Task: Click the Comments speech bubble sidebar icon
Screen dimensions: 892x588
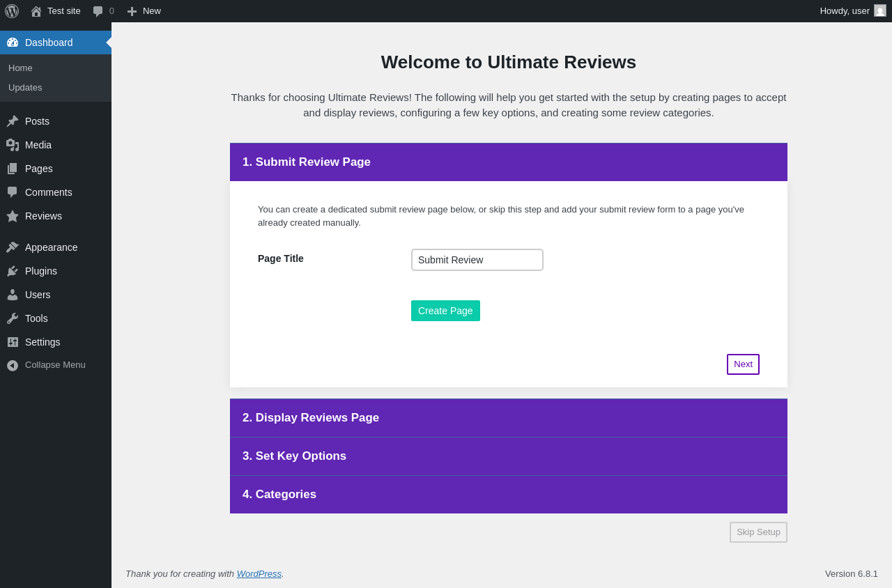Action: pos(13,192)
